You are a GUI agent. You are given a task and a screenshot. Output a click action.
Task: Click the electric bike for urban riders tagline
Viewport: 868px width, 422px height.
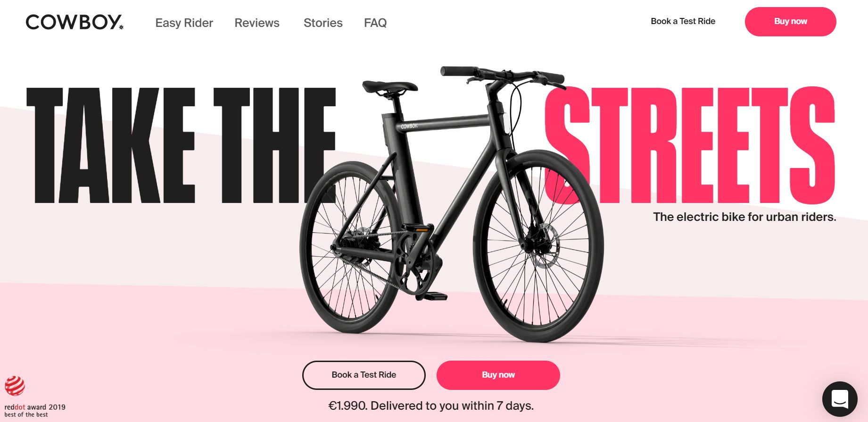[x=744, y=217]
